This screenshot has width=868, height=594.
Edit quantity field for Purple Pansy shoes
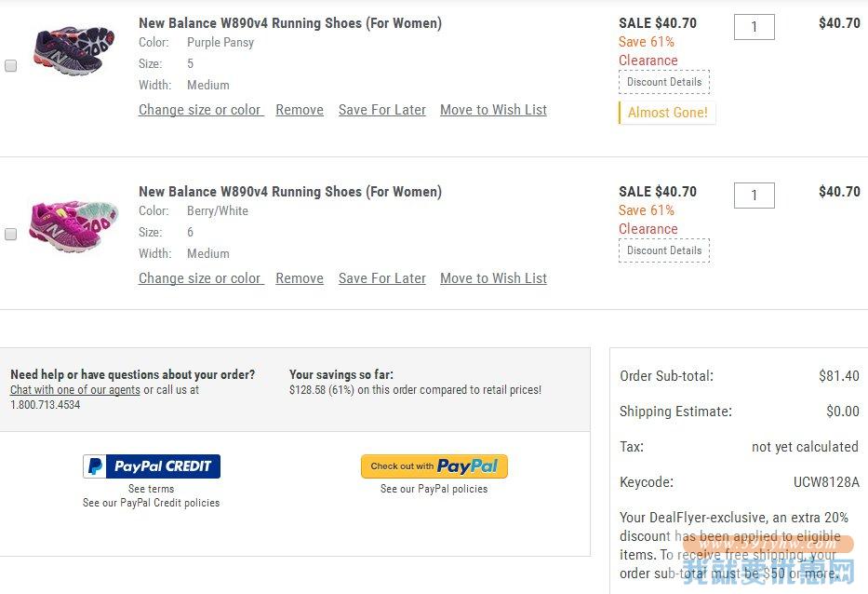754,27
